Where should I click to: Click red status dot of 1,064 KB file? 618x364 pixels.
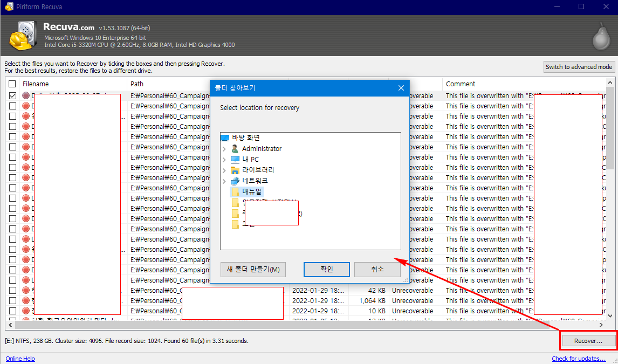pyautogui.click(x=26, y=300)
